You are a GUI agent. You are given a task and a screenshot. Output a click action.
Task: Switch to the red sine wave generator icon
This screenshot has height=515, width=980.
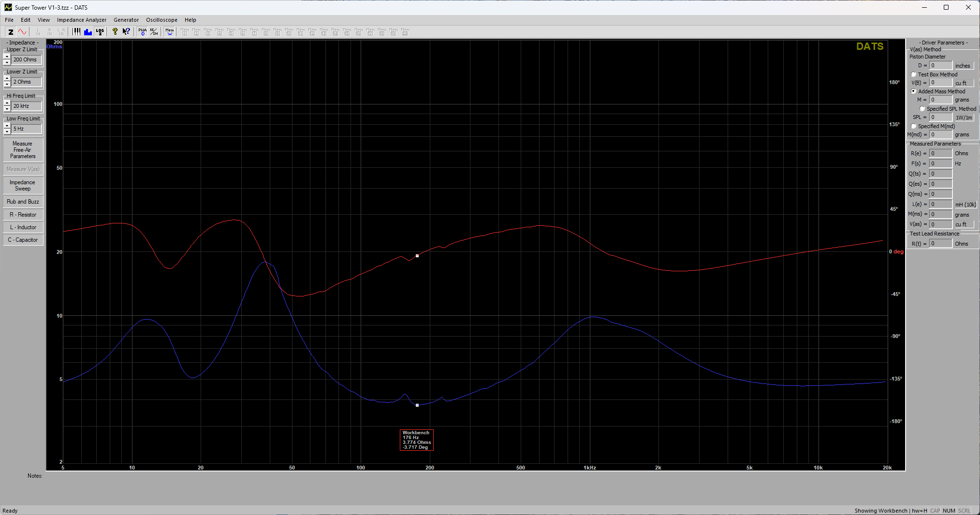click(x=22, y=32)
